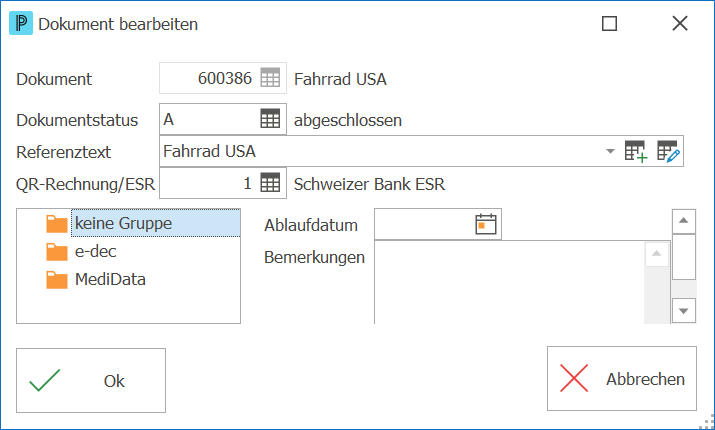Open lookup table icon for Dokumentstatus
715x430 pixels.
270,119
